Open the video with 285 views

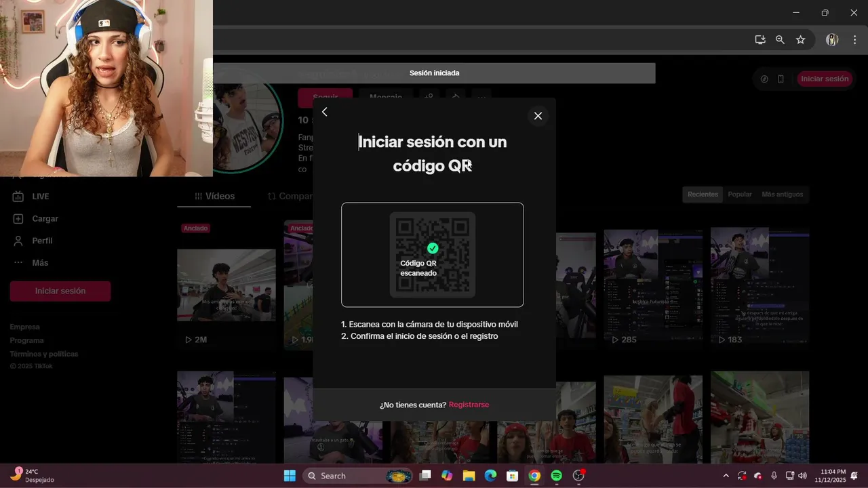pyautogui.click(x=653, y=285)
